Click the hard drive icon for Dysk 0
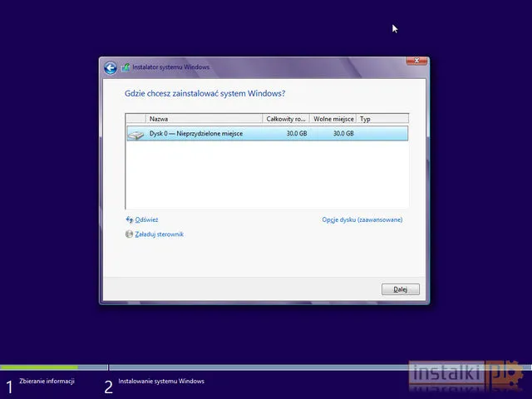 (x=135, y=134)
